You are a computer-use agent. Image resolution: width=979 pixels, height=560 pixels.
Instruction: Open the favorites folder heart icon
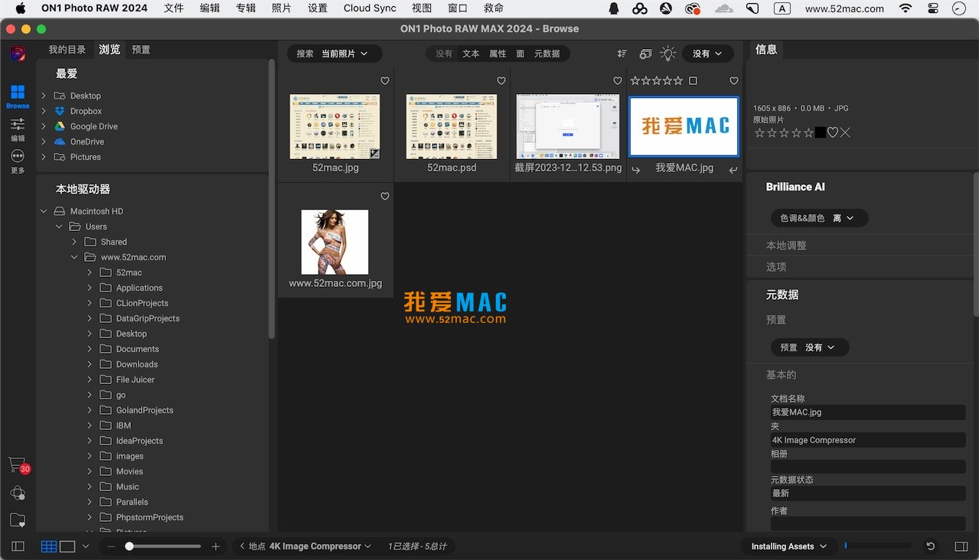18,520
